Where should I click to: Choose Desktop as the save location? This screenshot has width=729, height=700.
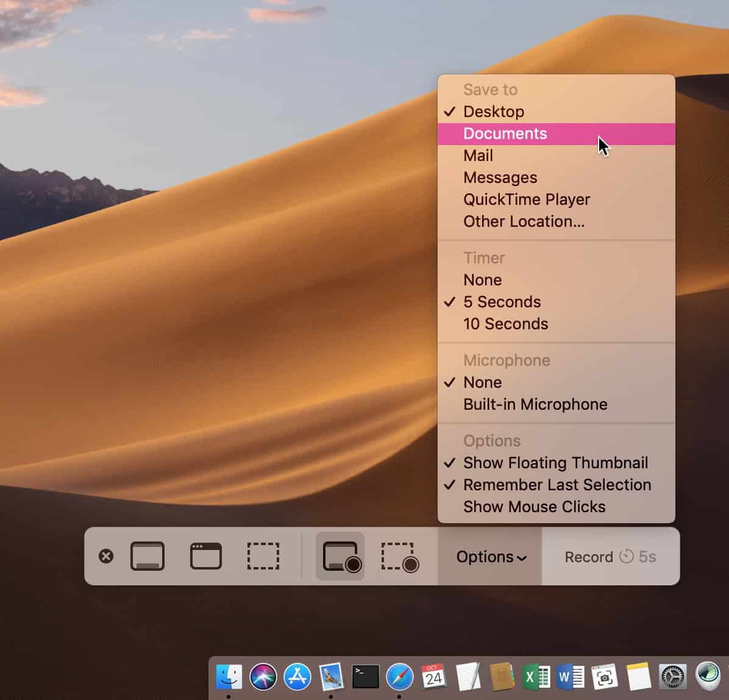click(x=557, y=112)
